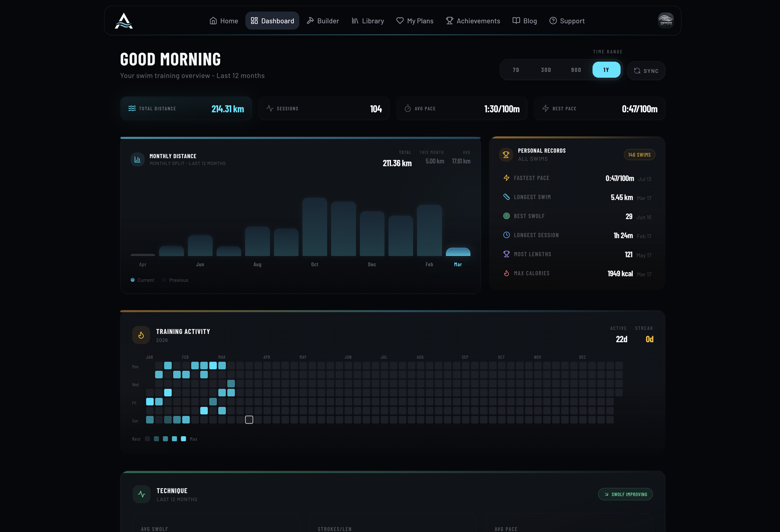Click the Total Distance waves icon
This screenshot has height=532, width=780.
coord(132,108)
